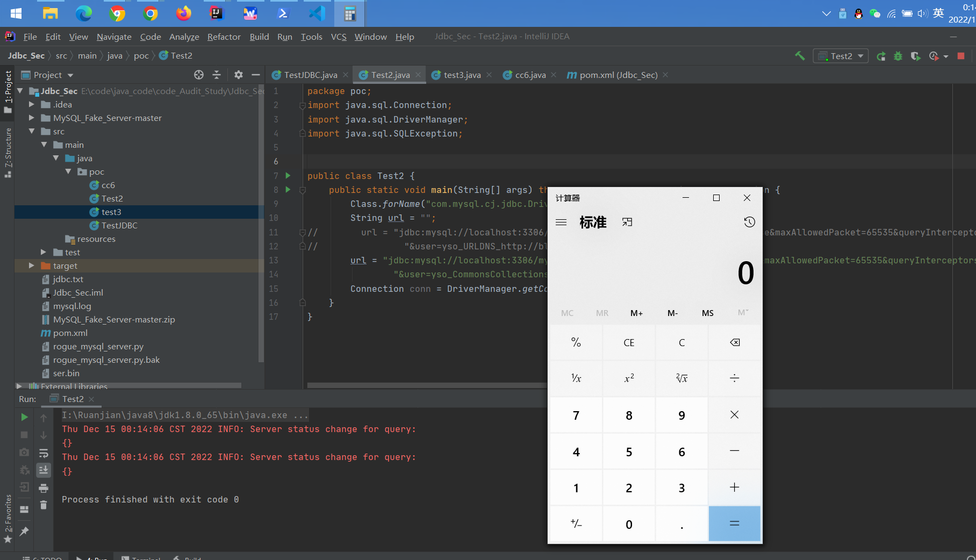This screenshot has height=560, width=976.
Task: Collapse the Jdbc_Sec root folder
Action: [x=20, y=91]
